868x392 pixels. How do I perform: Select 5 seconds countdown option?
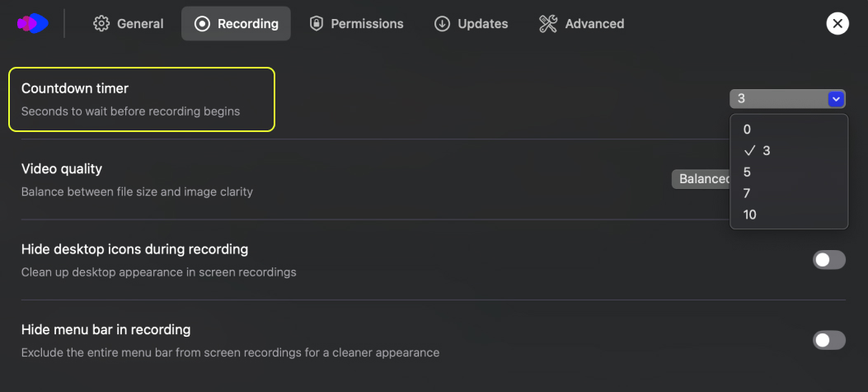(x=789, y=172)
